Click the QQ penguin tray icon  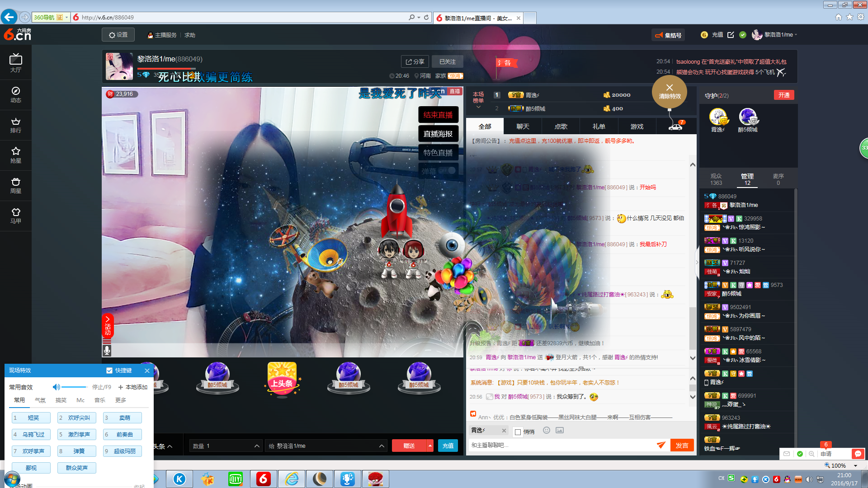tap(788, 479)
